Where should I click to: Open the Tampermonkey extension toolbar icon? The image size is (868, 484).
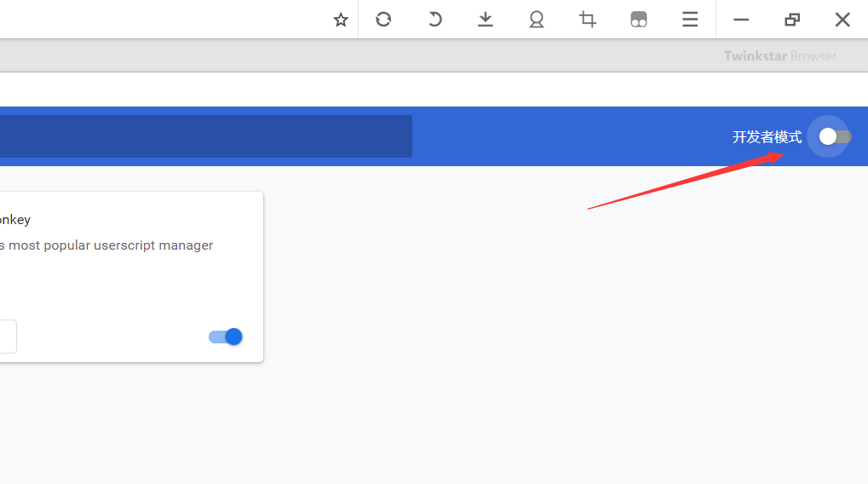[639, 20]
